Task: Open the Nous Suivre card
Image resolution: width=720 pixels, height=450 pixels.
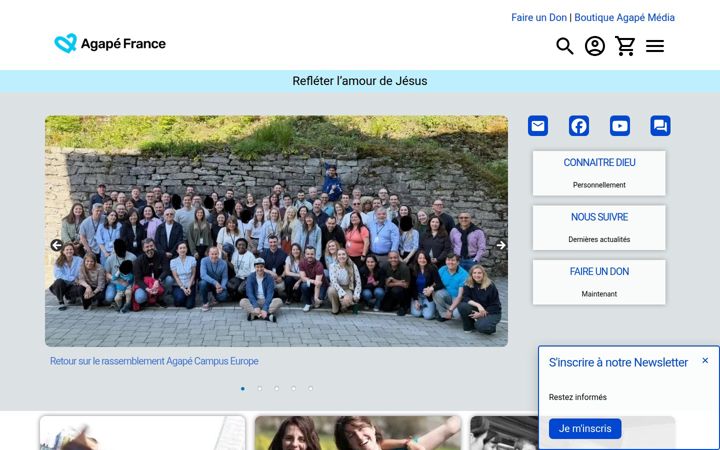Action: click(x=599, y=228)
